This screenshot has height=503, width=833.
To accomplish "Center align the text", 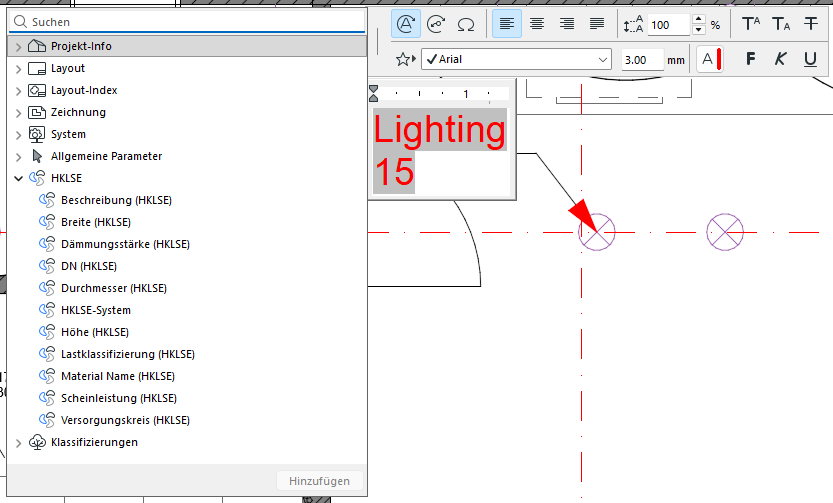I will 537,24.
